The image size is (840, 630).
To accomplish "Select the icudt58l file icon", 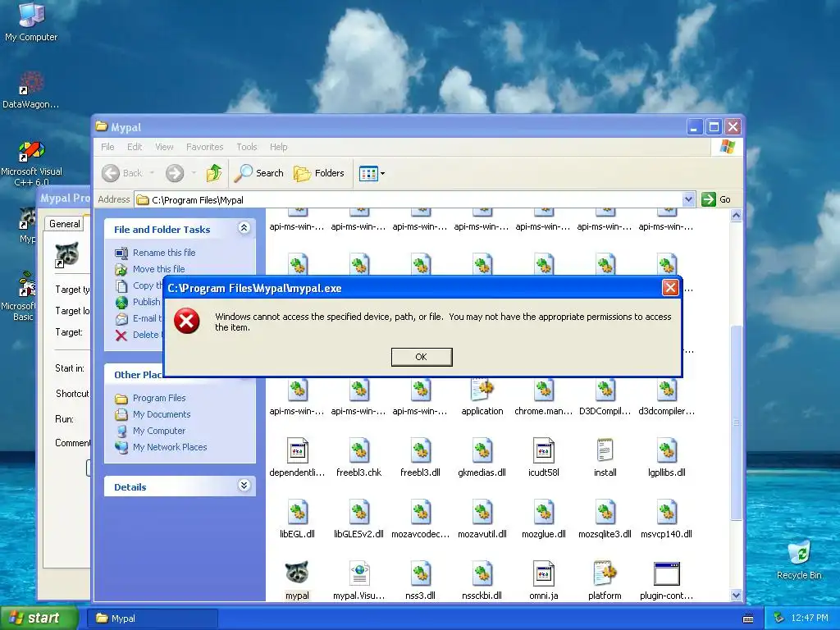I will (544, 450).
